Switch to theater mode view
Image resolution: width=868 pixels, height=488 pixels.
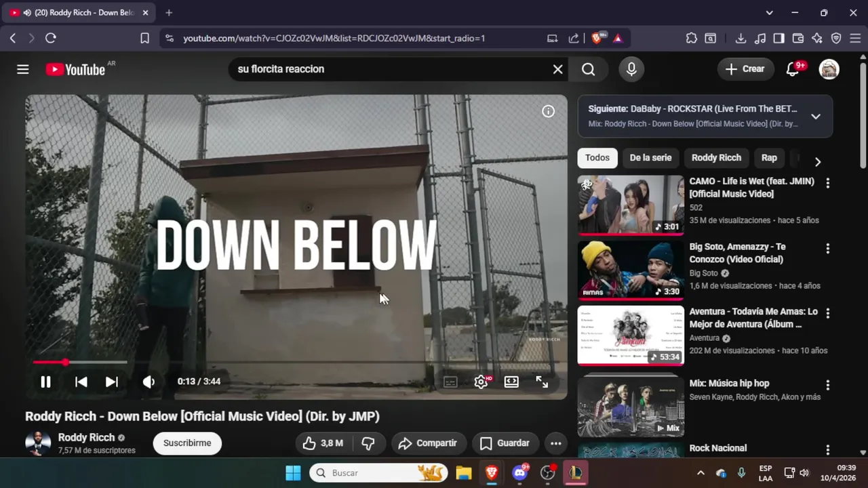(511, 382)
